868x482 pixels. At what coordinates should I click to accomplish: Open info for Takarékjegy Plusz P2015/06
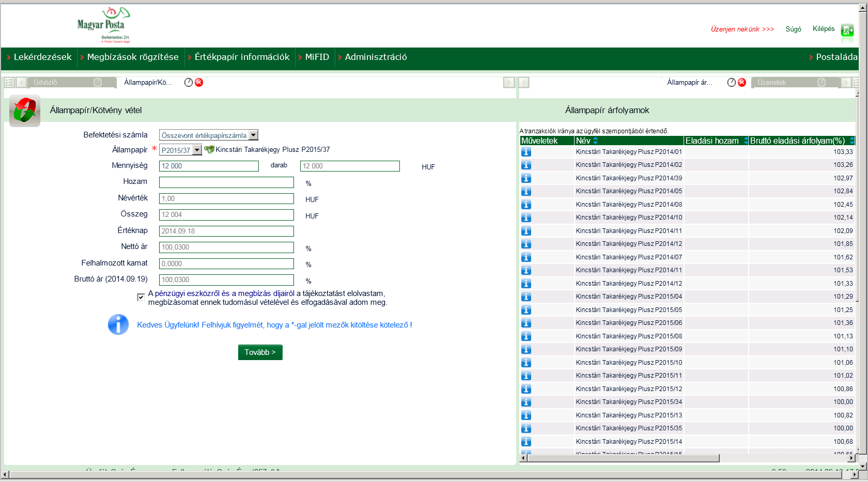point(526,323)
